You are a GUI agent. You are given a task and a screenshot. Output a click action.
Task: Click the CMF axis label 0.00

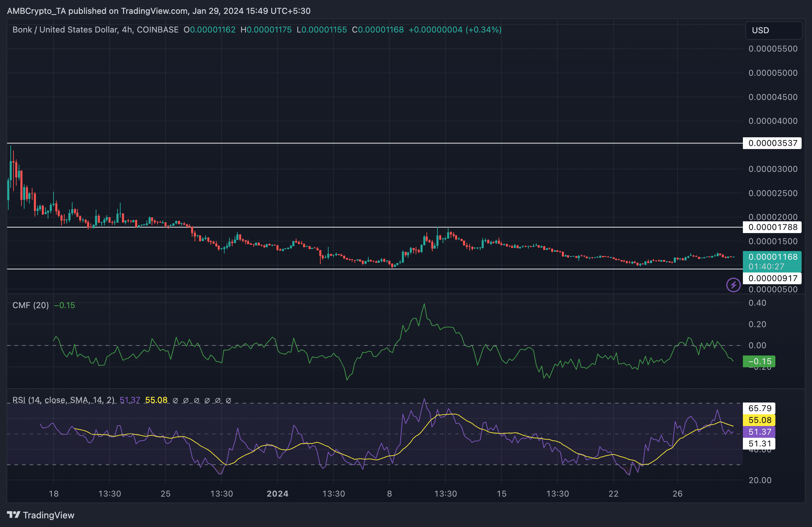click(757, 345)
